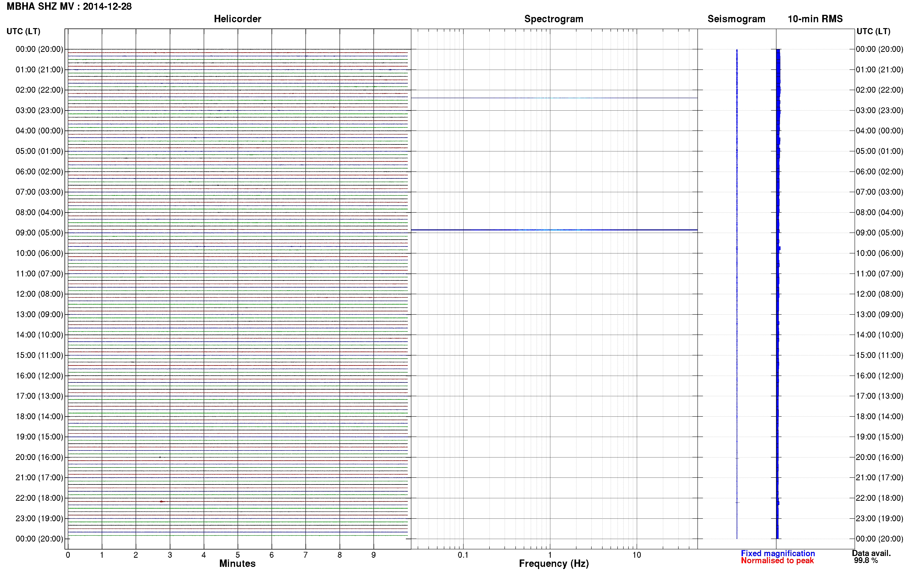Screen dimensions: 924x578
Task: Click "15:00 (11:00)" on the right time axis
Action: point(879,355)
